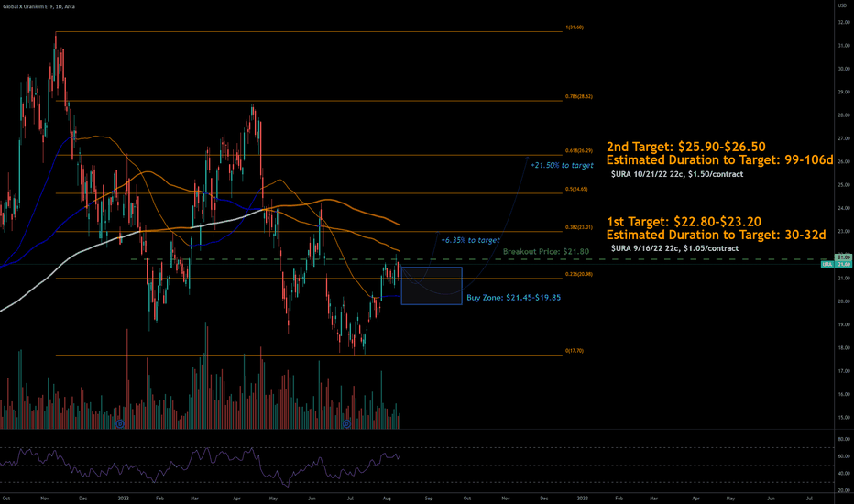854x504 pixels.
Task: Click the 2023 label on time axis
Action: (582, 498)
